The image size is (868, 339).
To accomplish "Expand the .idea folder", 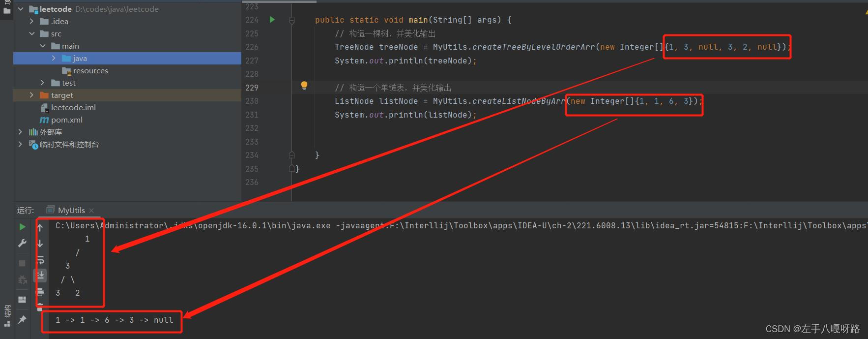I will [x=31, y=21].
